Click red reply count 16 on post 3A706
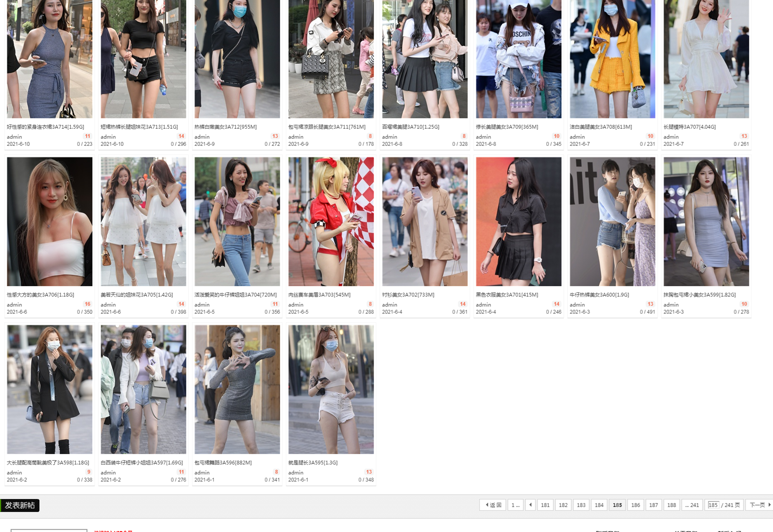This screenshot has height=532, width=773. pos(88,304)
